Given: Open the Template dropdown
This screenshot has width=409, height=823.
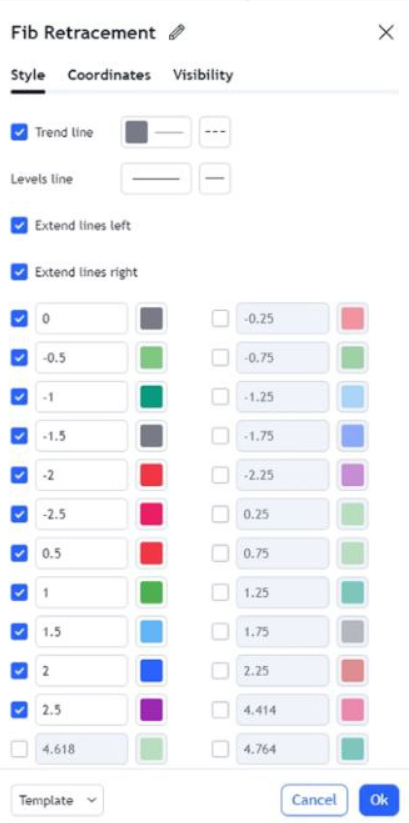Looking at the screenshot, I should pyautogui.click(x=57, y=800).
